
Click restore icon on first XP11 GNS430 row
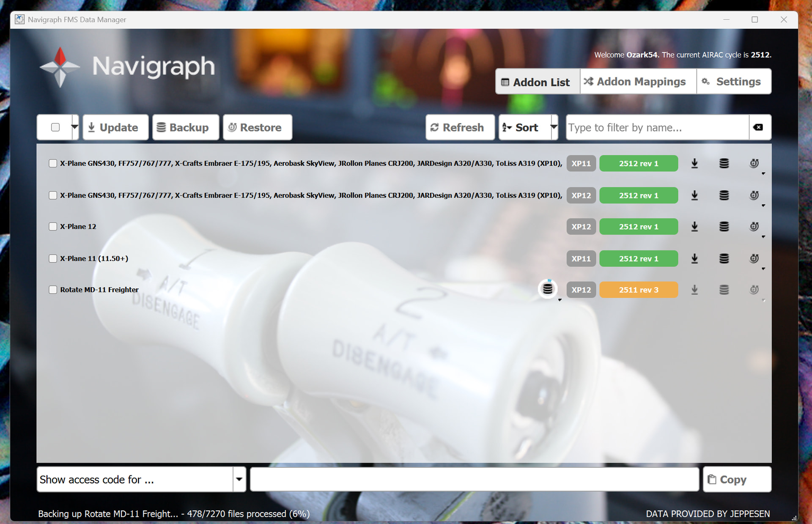[754, 163]
